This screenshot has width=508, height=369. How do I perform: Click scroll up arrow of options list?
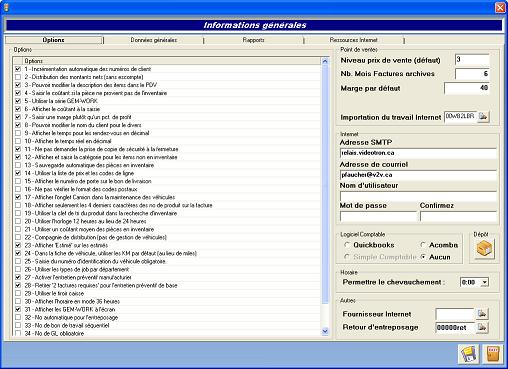point(325,61)
